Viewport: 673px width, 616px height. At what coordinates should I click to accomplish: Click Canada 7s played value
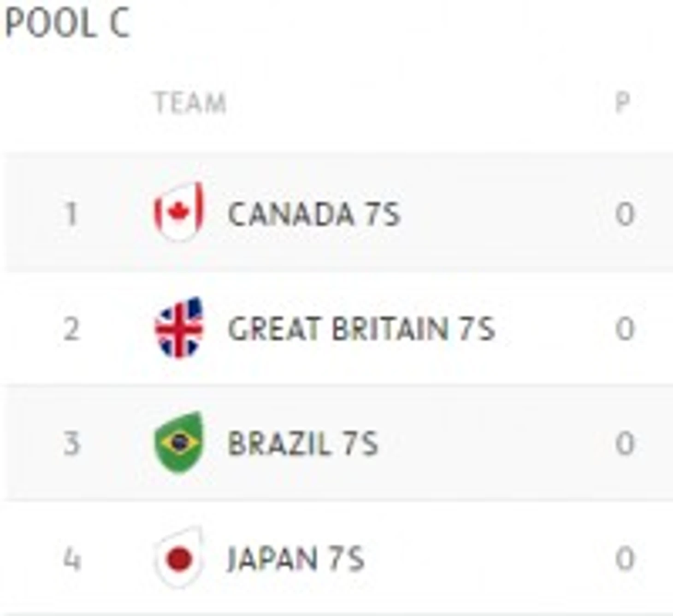(625, 214)
